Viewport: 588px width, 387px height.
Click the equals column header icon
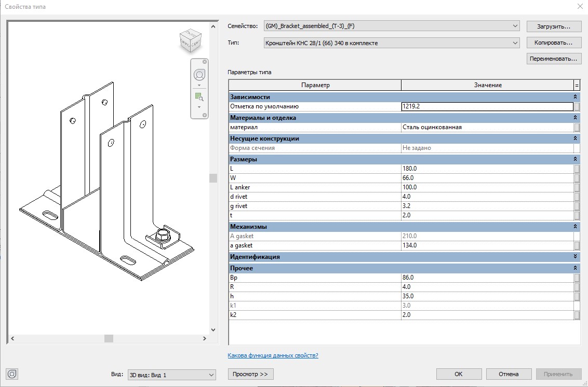(577, 85)
